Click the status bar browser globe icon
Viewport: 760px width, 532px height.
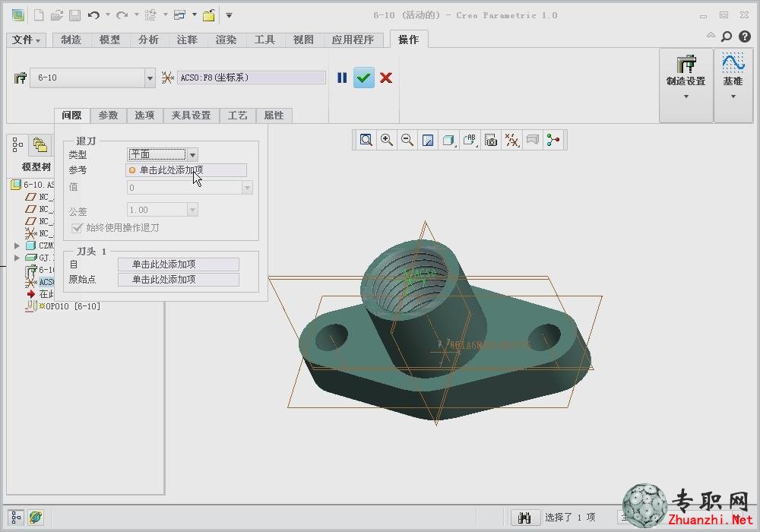pos(36,518)
